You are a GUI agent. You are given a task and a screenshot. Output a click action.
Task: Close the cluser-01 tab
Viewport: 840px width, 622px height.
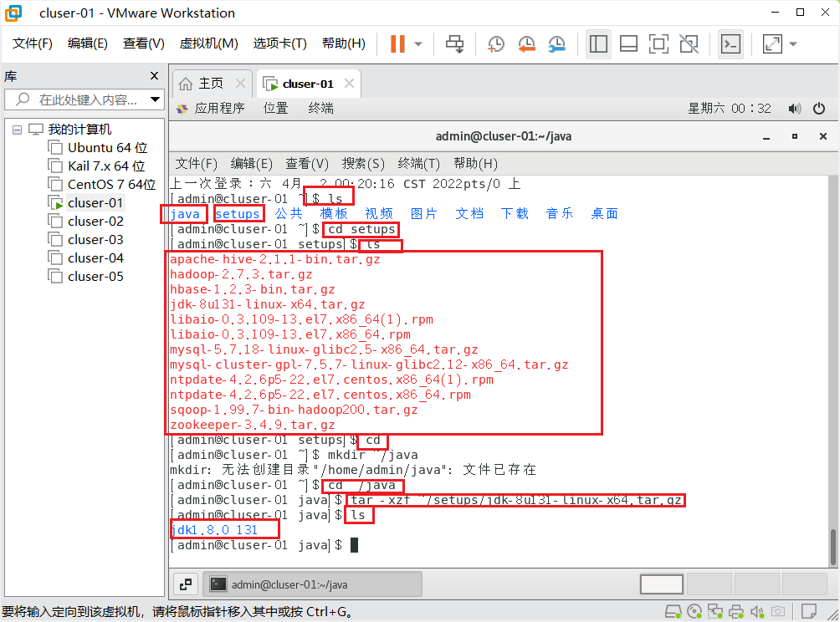pyautogui.click(x=349, y=84)
